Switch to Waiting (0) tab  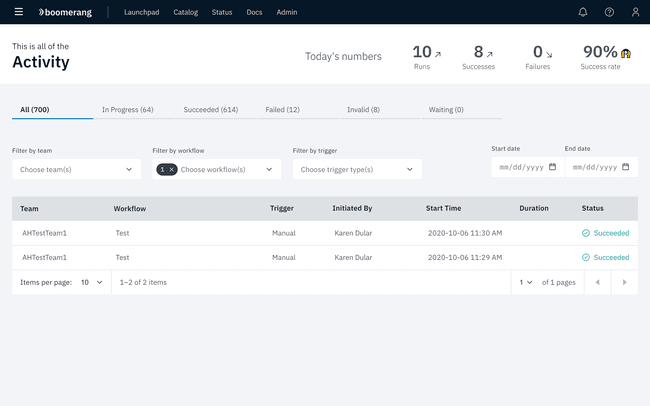coord(461,110)
